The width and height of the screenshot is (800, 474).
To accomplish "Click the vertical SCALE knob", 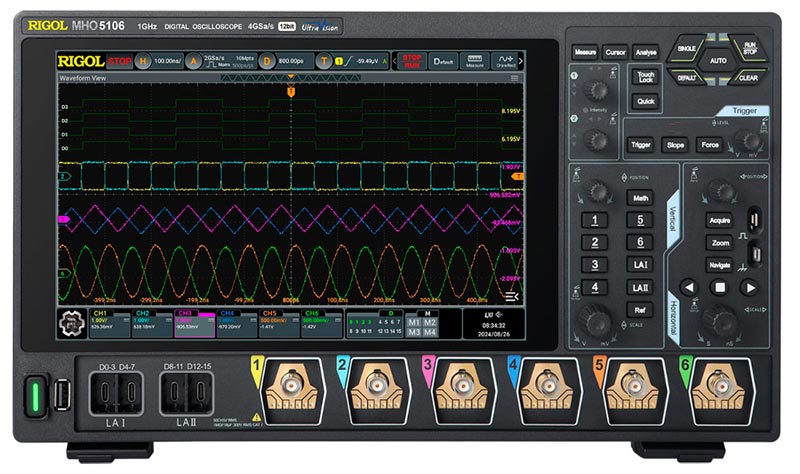I will [x=595, y=321].
